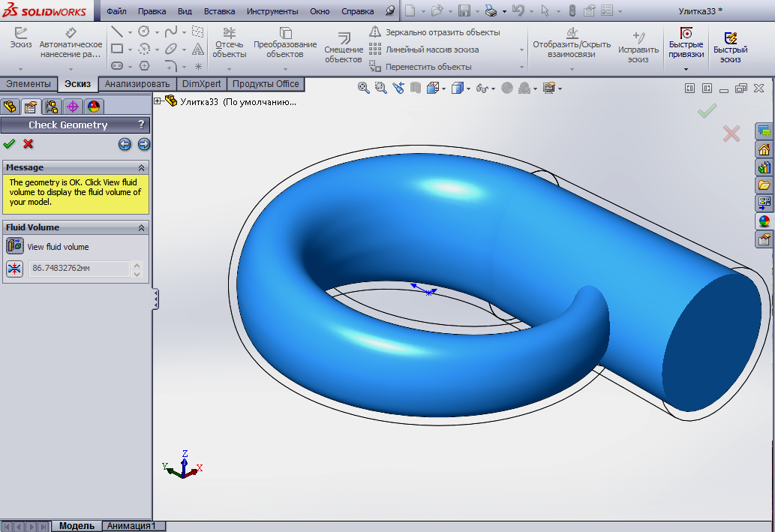This screenshot has height=532, width=775.
Task: Switch to the Элементы tab
Action: coord(29,84)
